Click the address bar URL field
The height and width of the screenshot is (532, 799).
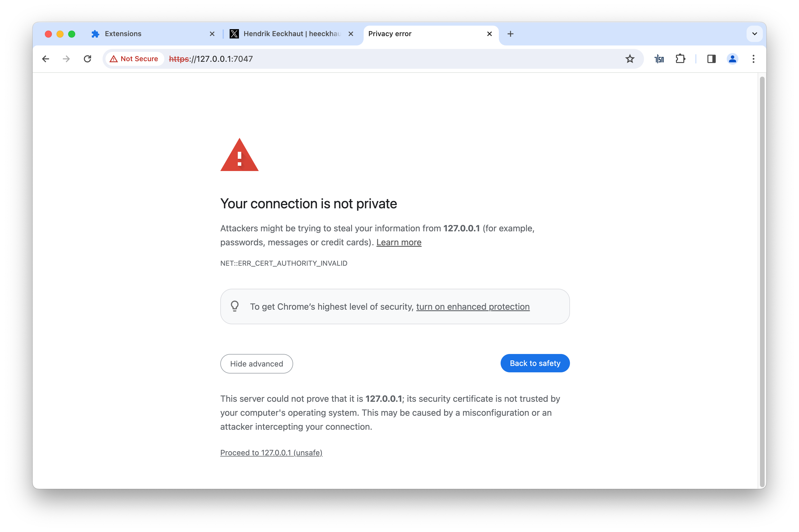(373, 59)
